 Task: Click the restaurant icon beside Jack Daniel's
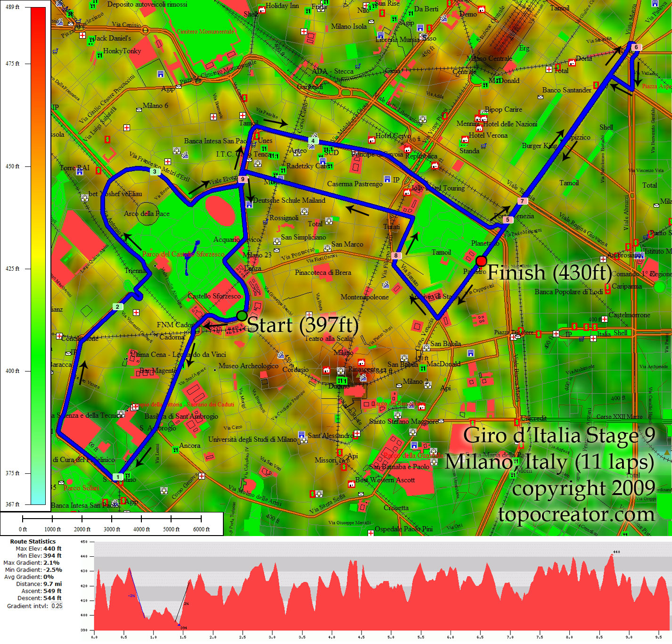pyautogui.click(x=91, y=41)
